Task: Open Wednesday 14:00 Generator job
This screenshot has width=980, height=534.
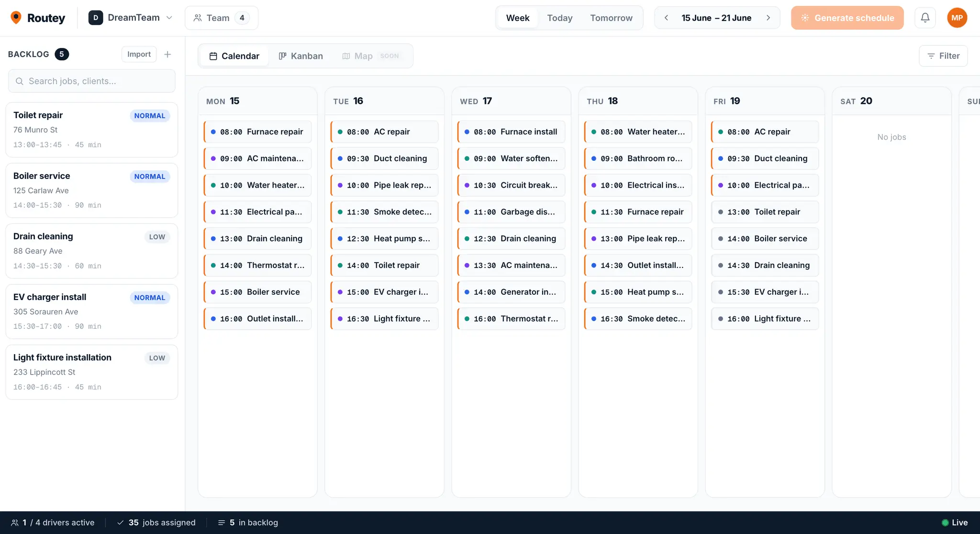Action: pos(511,292)
